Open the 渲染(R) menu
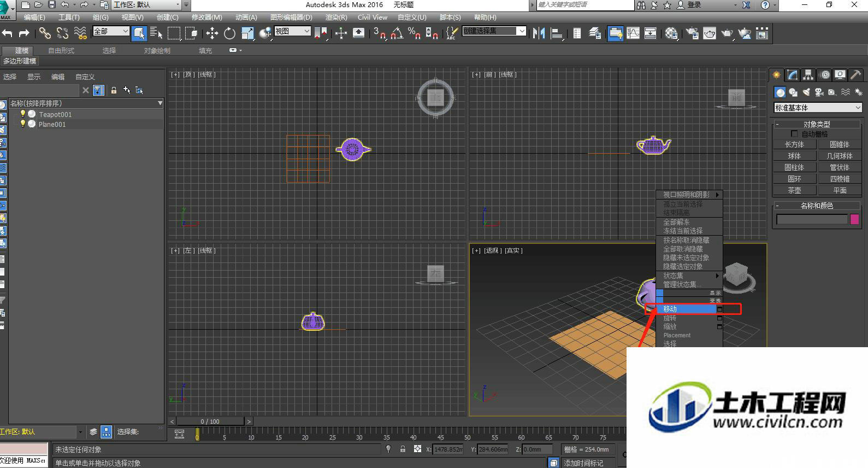 tap(336, 17)
